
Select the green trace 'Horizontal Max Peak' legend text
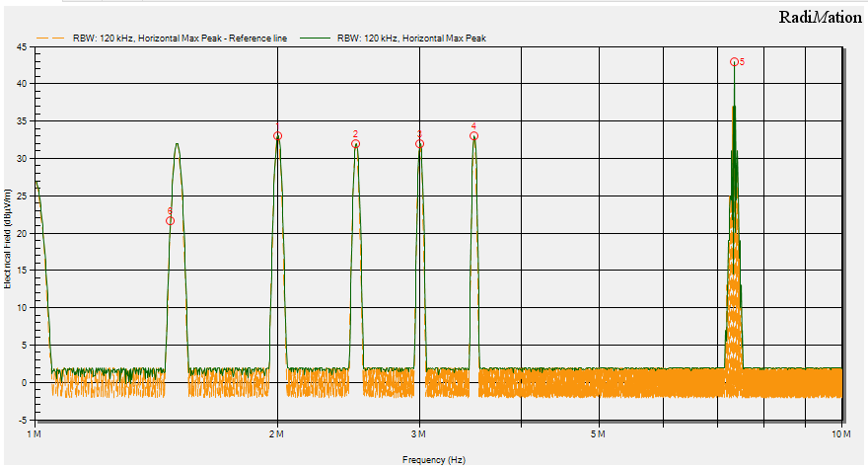tap(412, 39)
